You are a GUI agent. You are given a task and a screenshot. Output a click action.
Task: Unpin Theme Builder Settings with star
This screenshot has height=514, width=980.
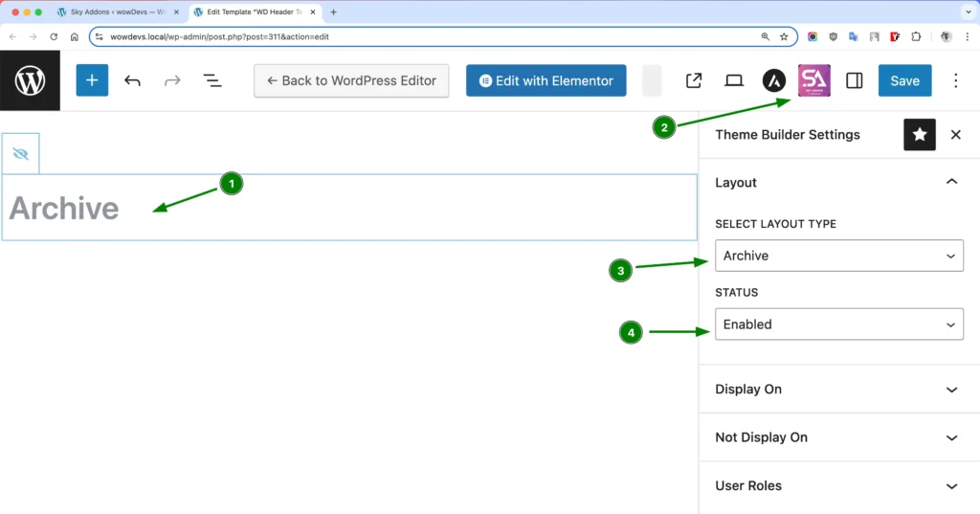click(920, 134)
